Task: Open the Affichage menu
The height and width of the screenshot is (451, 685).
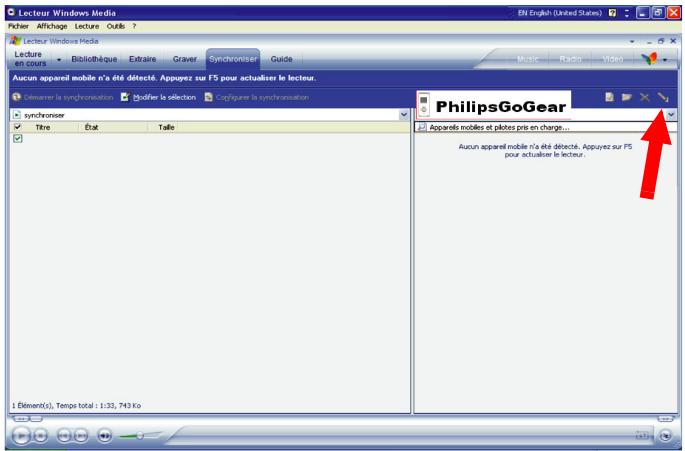Action: coord(52,26)
